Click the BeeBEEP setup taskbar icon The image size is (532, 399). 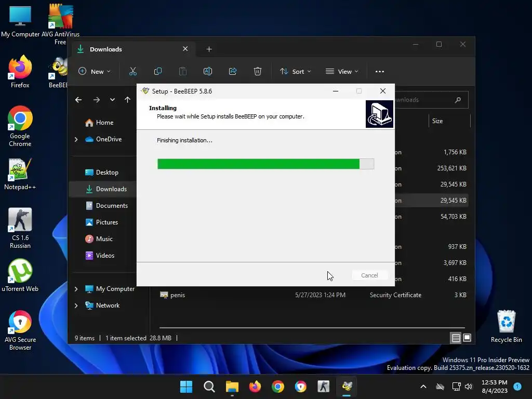click(347, 387)
